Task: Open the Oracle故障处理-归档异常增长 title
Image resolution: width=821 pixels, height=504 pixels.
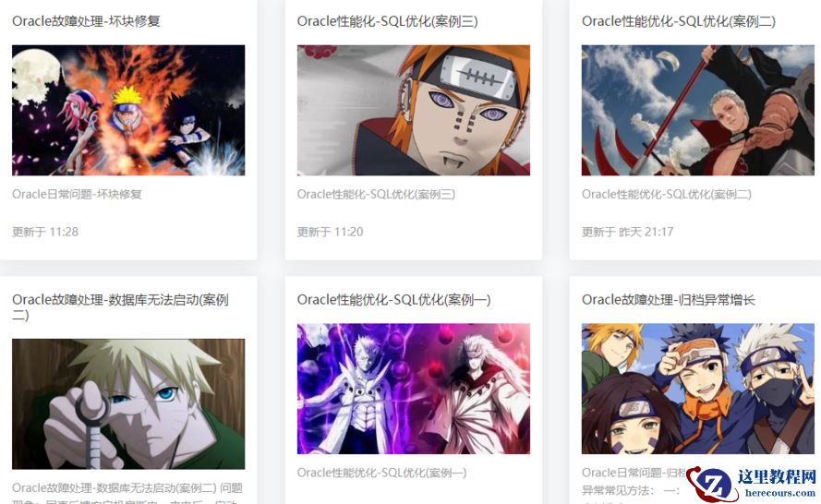Action: 668,300
